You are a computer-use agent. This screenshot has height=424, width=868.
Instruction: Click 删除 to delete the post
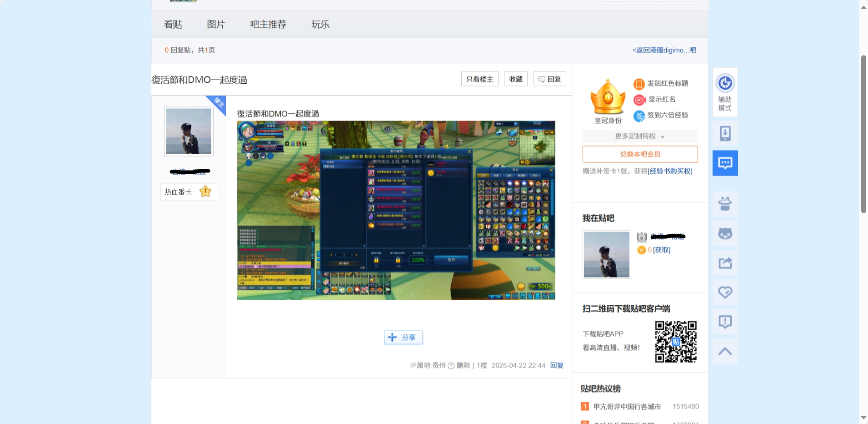point(463,365)
